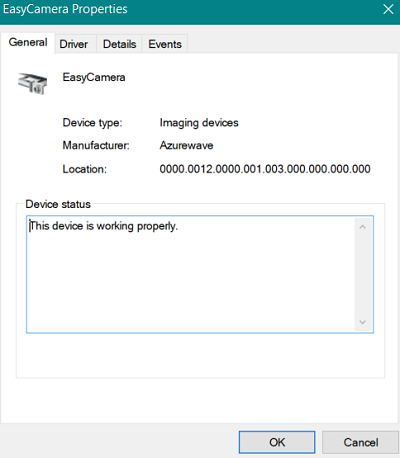Open the Driver tab
Viewport: 400px width, 458px height.
point(74,44)
